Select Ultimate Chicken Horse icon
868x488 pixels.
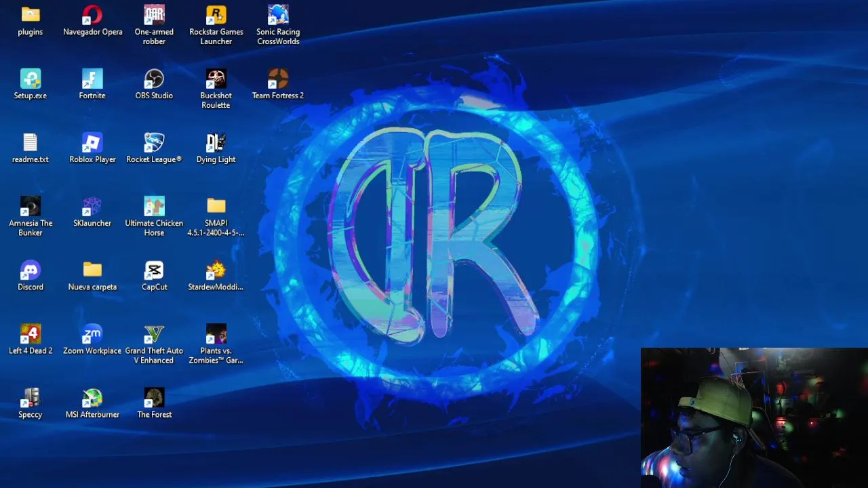click(154, 206)
